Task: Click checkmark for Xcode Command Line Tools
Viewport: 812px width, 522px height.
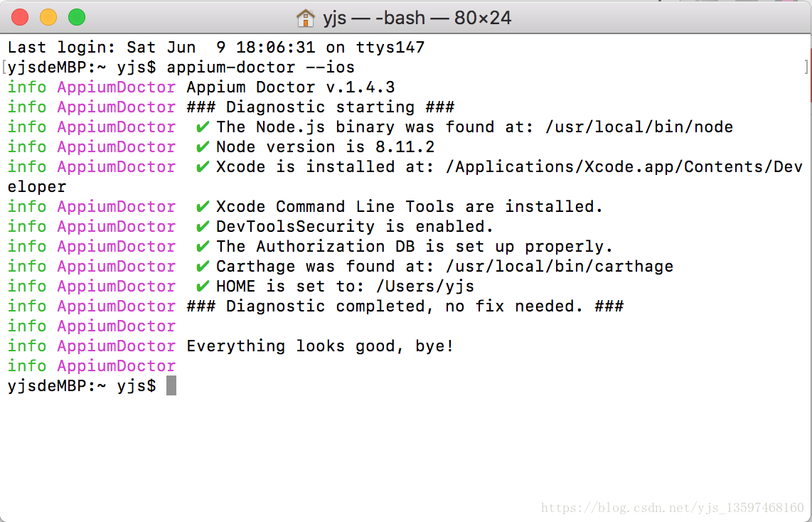Action: click(x=203, y=207)
